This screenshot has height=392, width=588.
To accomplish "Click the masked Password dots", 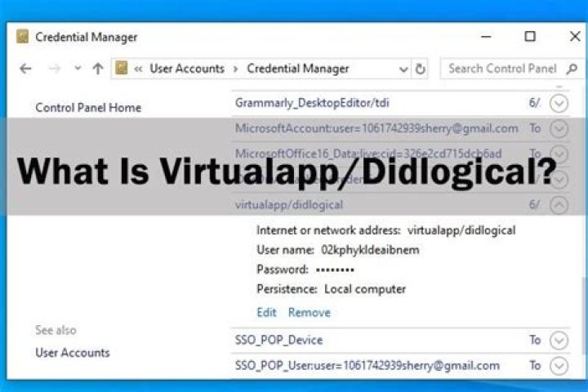I will pyautogui.click(x=335, y=269).
